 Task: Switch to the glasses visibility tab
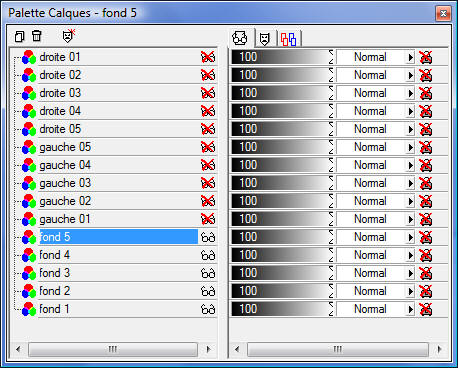pyautogui.click(x=240, y=38)
